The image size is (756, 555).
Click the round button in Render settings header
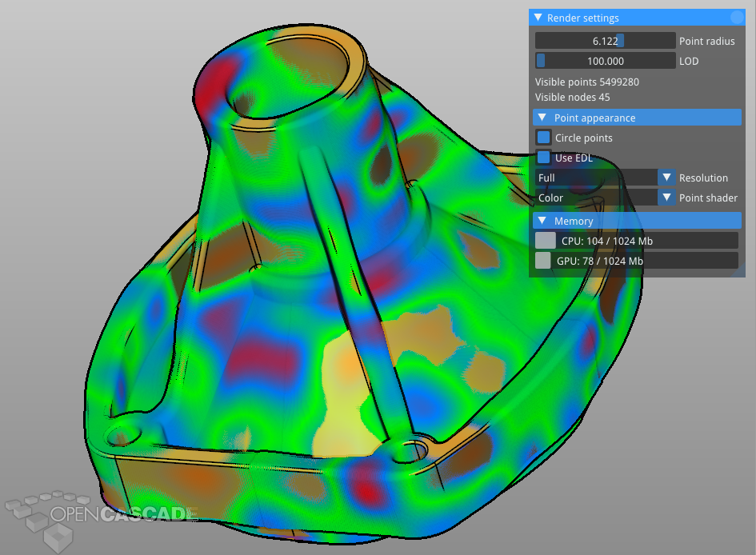pos(737,18)
